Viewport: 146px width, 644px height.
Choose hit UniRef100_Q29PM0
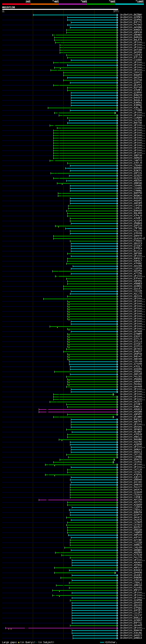[131, 93]
